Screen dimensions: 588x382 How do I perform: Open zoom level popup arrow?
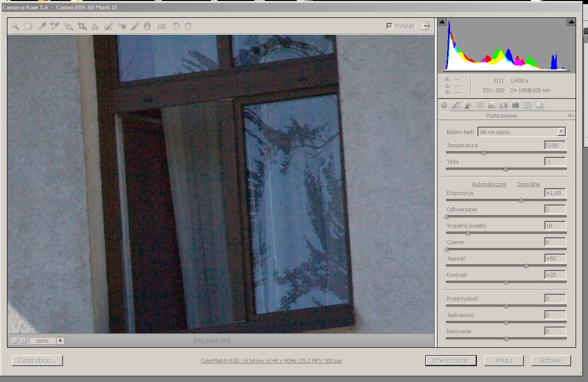pos(61,341)
